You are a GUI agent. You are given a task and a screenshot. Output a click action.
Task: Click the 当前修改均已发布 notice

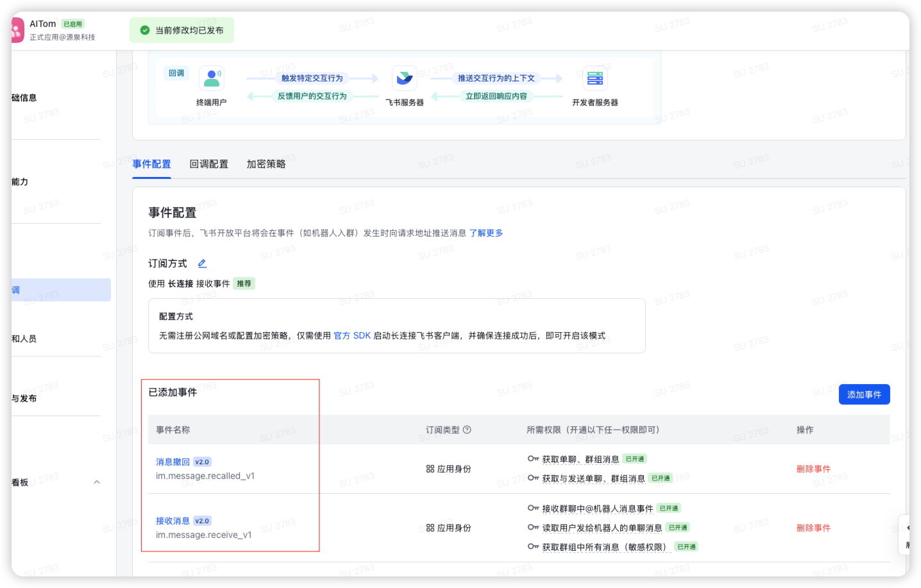pyautogui.click(x=182, y=30)
